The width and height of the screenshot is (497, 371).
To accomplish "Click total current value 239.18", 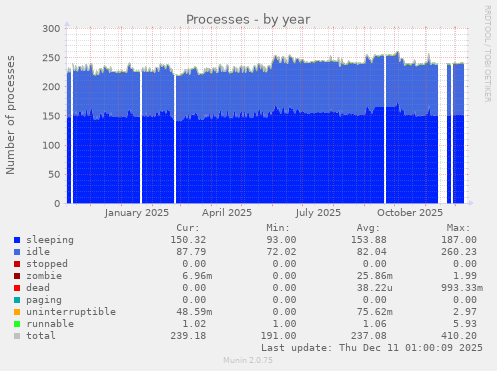I will pyautogui.click(x=188, y=336).
